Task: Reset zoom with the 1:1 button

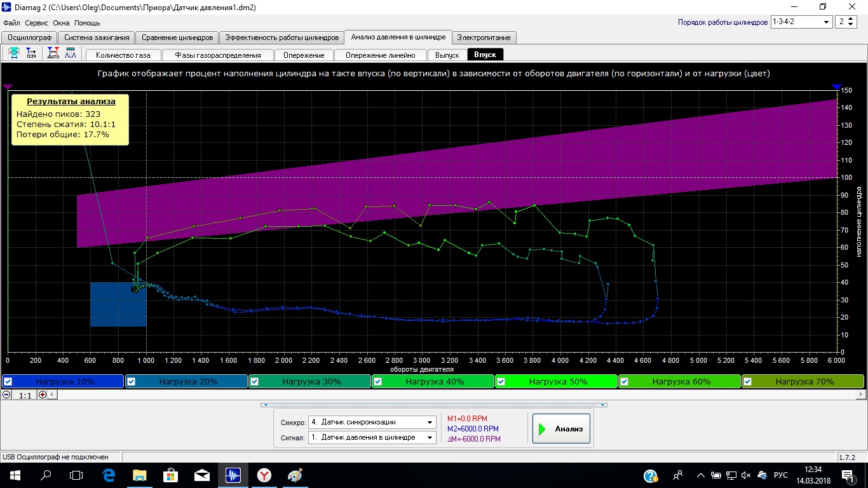Action: click(25, 395)
